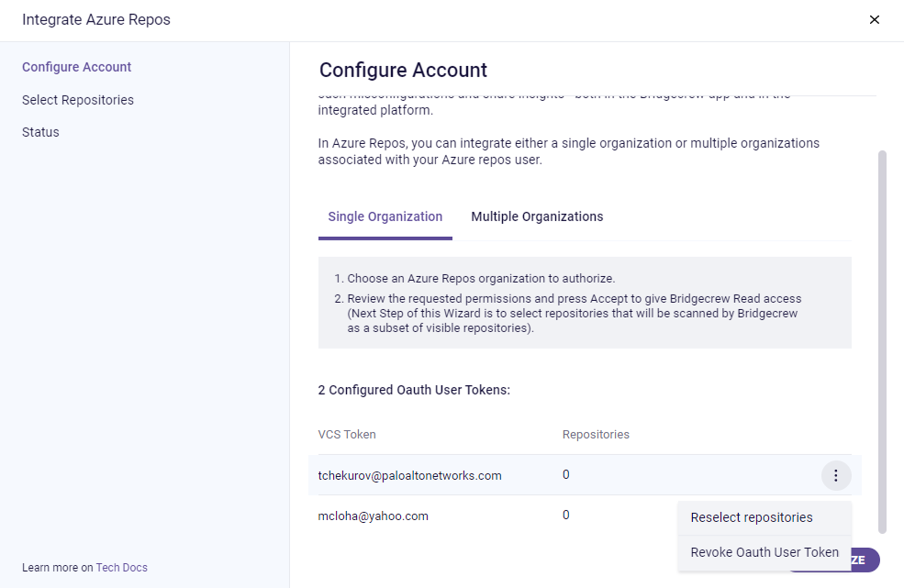Image resolution: width=904 pixels, height=588 pixels.
Task: Click the Repositories column header
Action: point(596,434)
